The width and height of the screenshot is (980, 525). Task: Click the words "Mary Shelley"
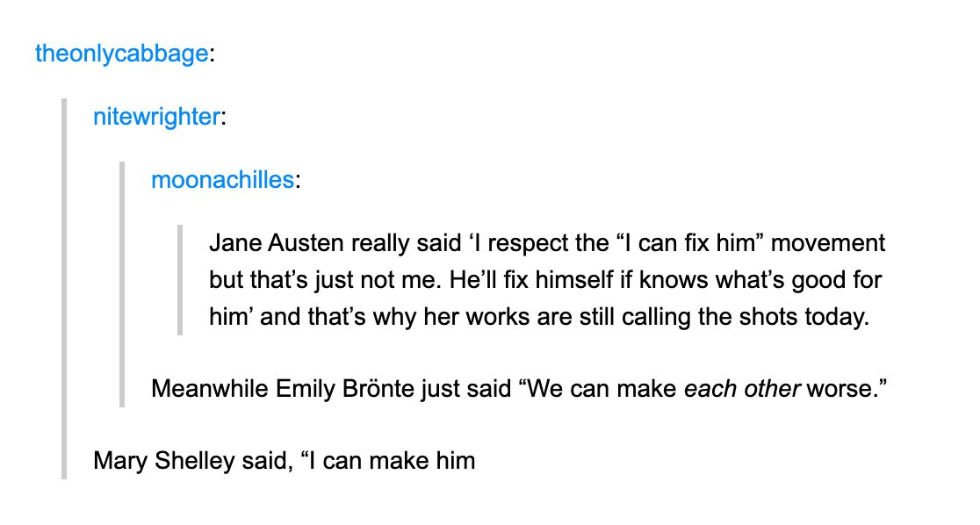click(164, 460)
